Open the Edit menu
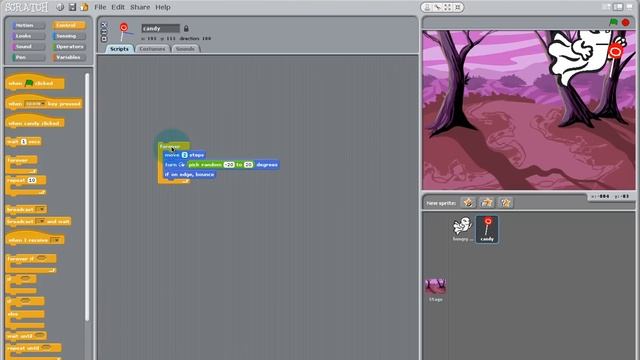640x360 pixels. point(118,7)
